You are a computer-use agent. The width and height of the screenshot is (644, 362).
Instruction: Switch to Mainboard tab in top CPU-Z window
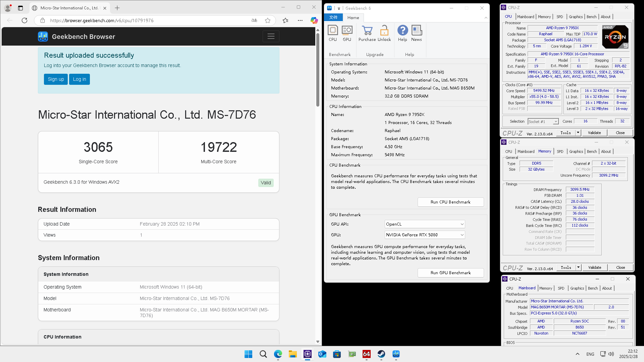(x=526, y=17)
